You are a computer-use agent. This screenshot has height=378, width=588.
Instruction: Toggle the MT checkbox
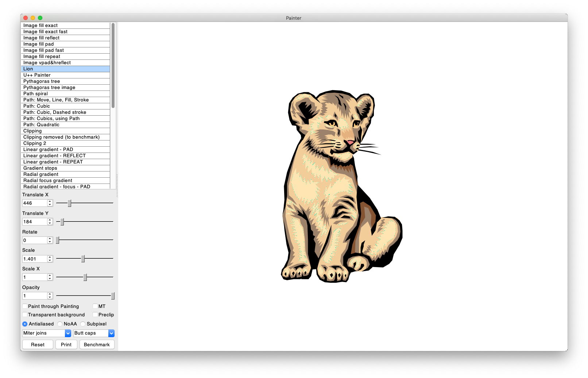click(95, 306)
